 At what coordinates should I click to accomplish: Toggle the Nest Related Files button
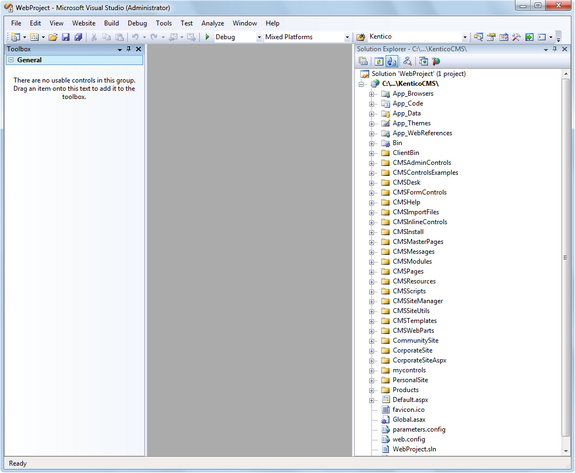click(392, 62)
